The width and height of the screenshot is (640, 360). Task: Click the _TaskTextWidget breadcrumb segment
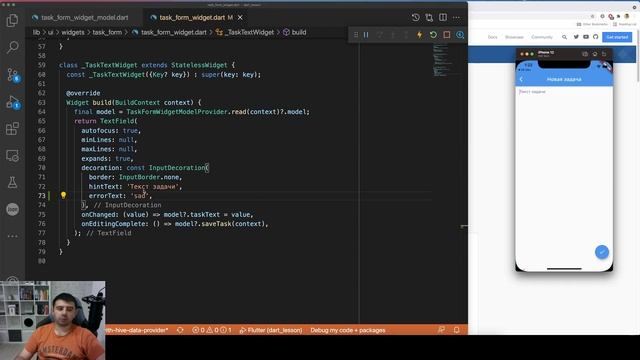(x=245, y=32)
